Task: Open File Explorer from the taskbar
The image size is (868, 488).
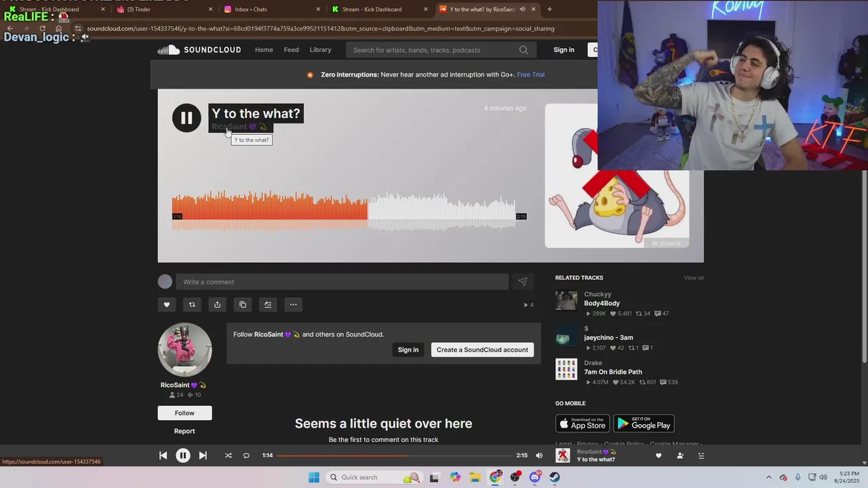Action: tap(475, 477)
